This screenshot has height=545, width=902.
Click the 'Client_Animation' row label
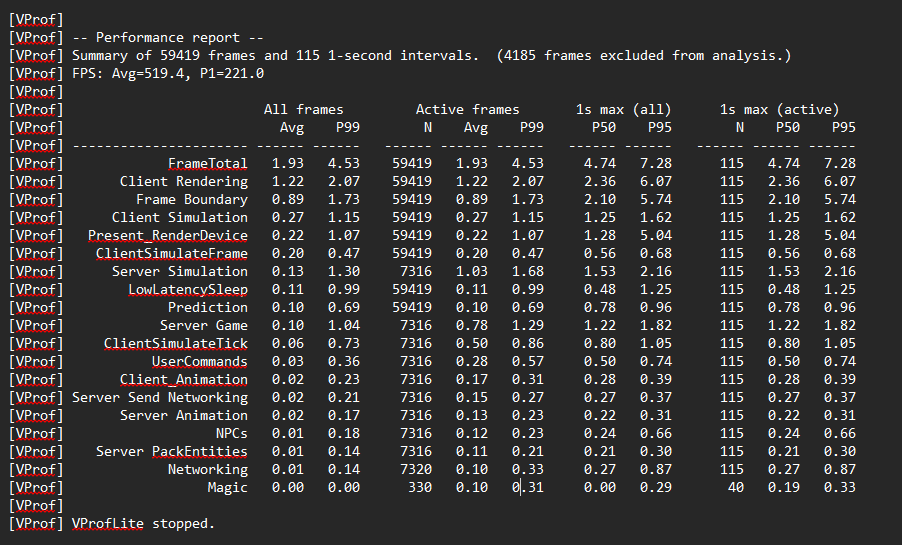[184, 379]
